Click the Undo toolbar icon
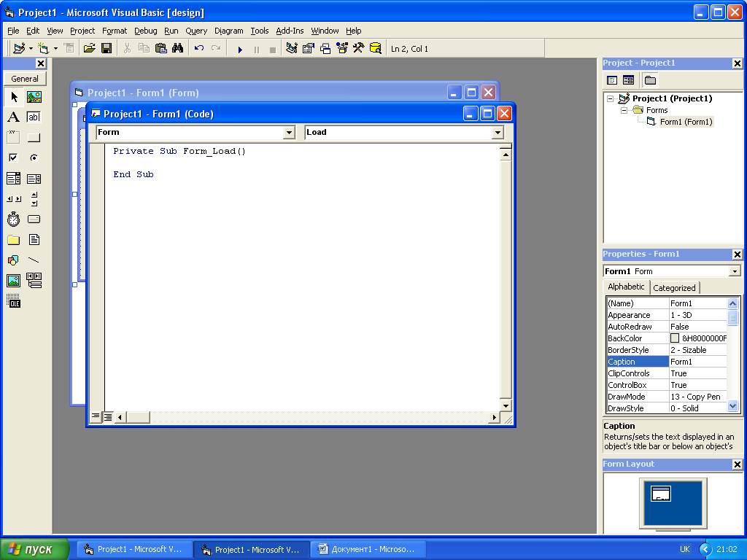The image size is (747, 560). point(199,48)
